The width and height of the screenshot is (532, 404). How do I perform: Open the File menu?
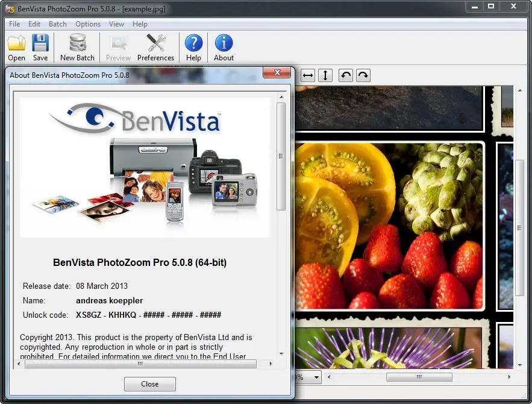click(x=14, y=24)
